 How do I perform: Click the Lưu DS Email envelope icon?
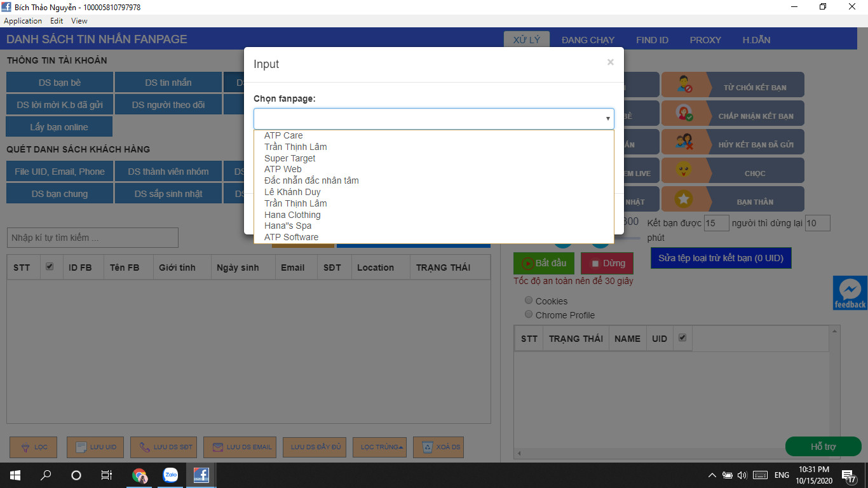coord(218,447)
